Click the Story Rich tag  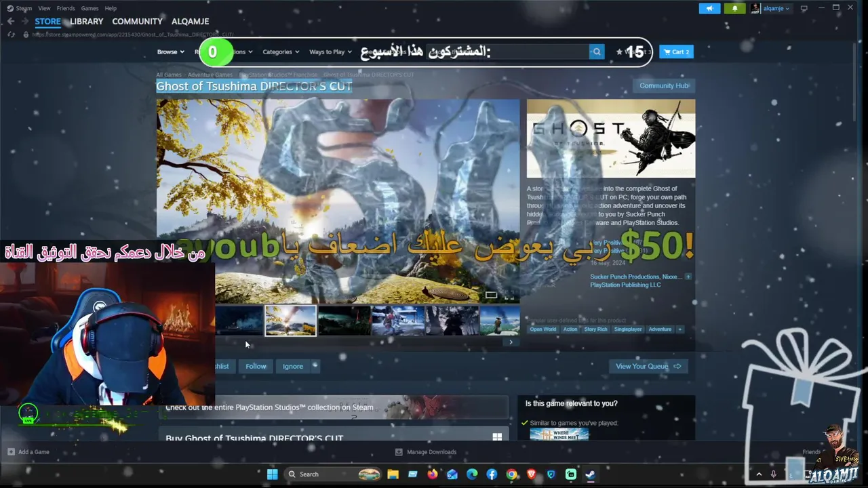click(x=596, y=329)
